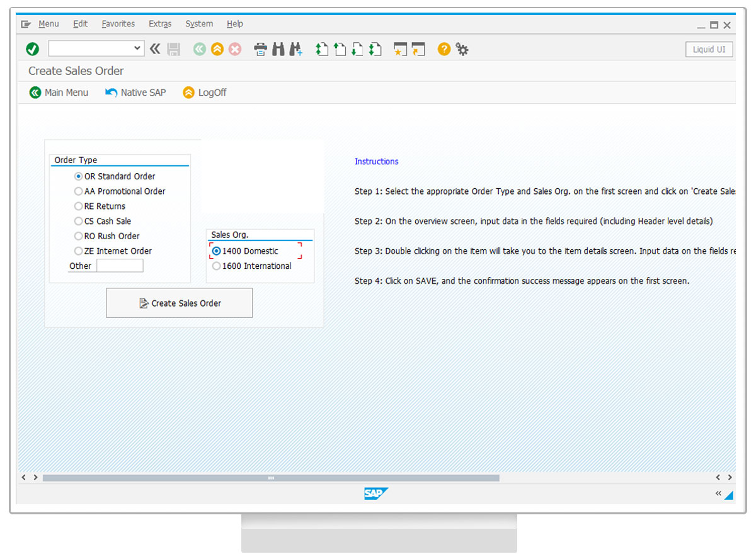Click the Other order type input field

pyautogui.click(x=120, y=266)
